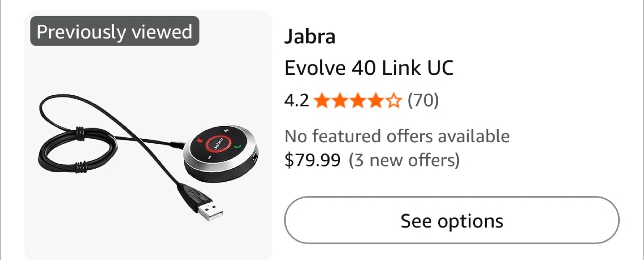Click the minus volume symbol on controller
Screen dimensions: 644x260
[x=209, y=157]
